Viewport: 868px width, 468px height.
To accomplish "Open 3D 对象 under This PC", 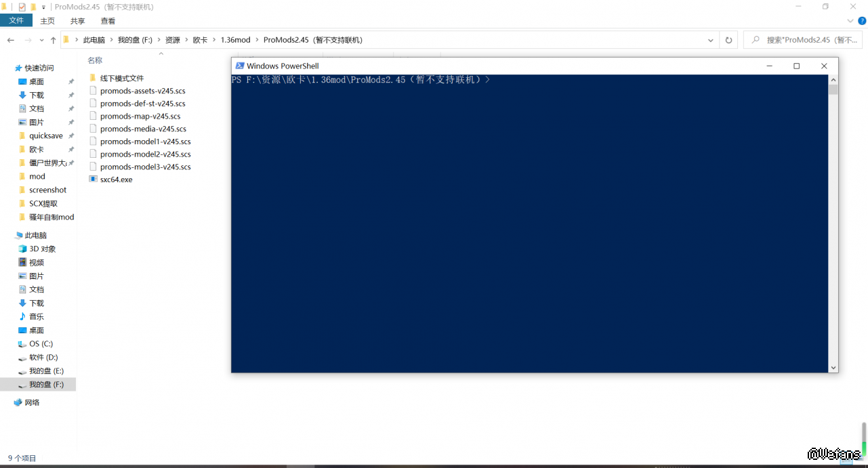I will coord(42,249).
